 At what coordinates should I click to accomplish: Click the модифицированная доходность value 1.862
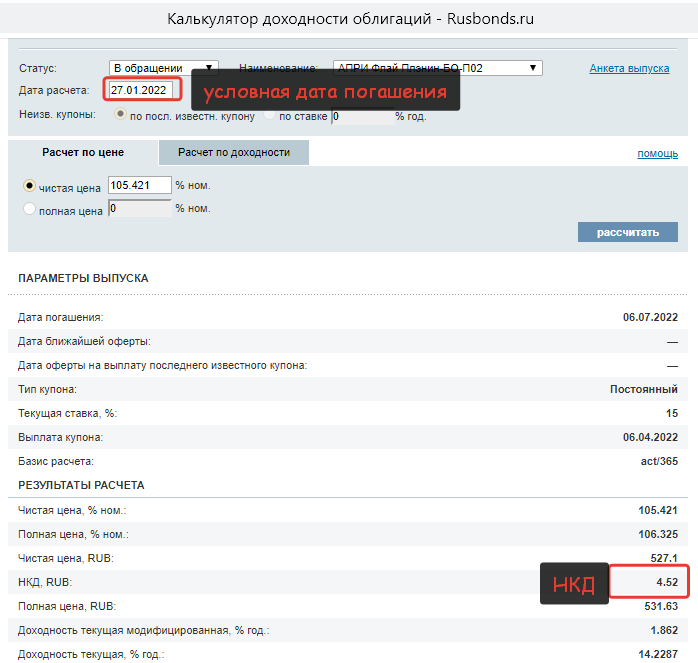pyautogui.click(x=664, y=630)
